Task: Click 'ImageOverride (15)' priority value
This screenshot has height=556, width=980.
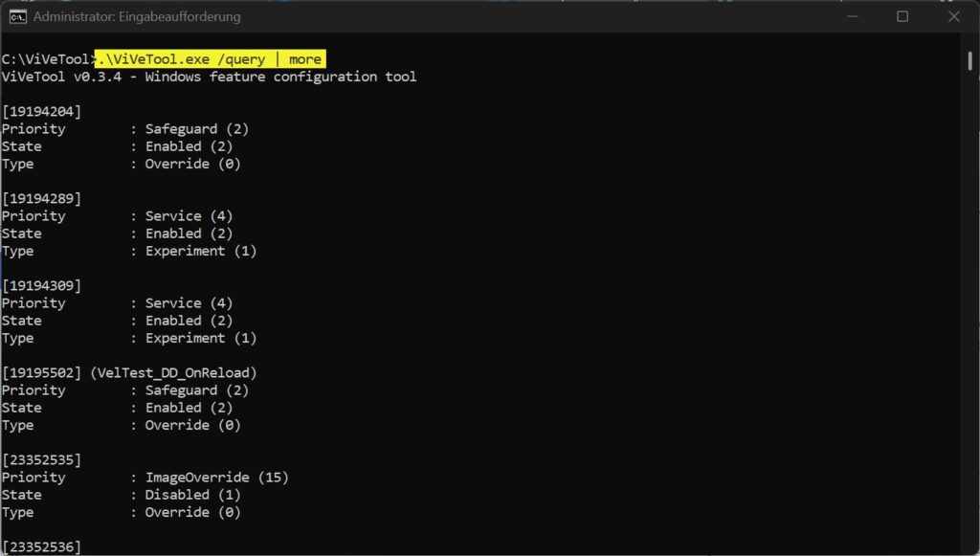Action: 217,478
